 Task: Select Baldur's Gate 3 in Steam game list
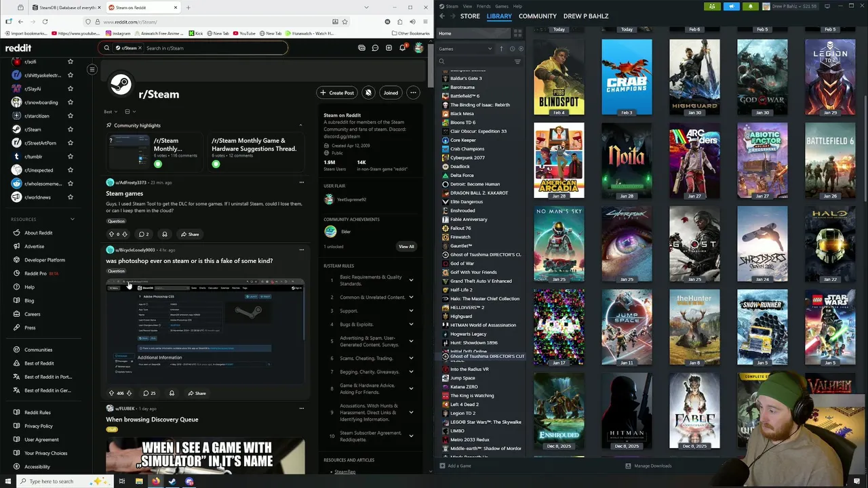pos(466,78)
